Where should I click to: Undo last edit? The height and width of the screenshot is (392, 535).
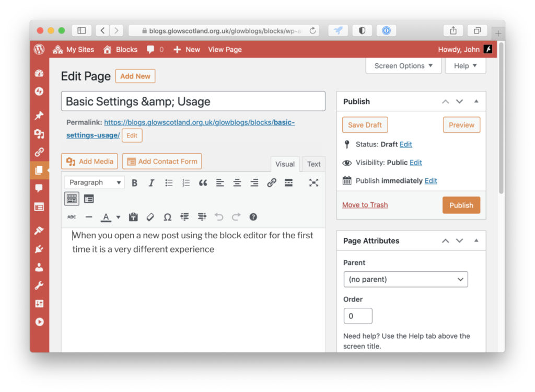(219, 217)
